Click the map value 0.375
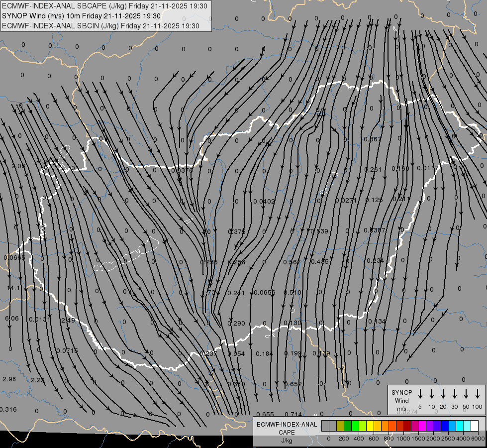 point(237,231)
